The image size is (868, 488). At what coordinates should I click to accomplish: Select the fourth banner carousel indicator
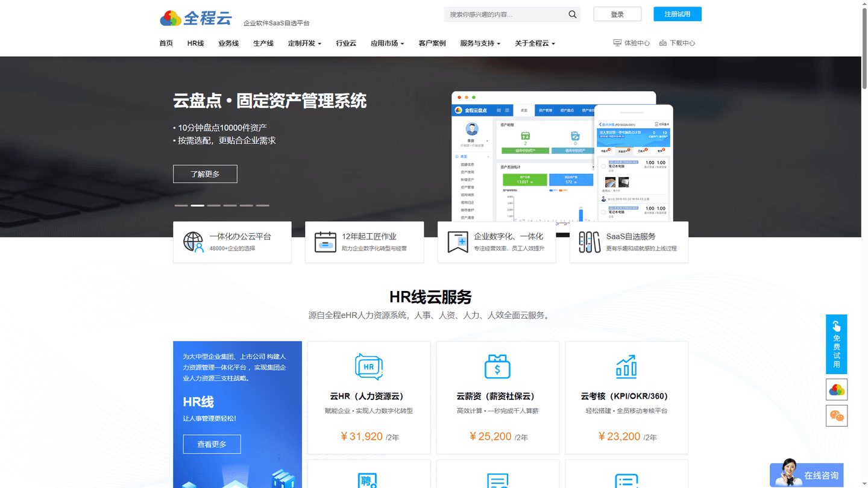(230, 205)
